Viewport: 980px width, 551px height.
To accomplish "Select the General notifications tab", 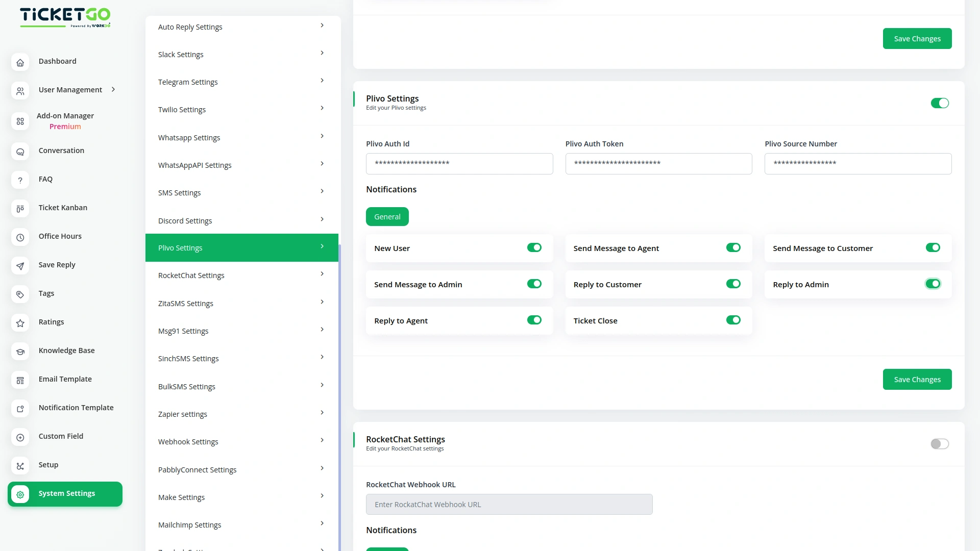I will point(387,216).
